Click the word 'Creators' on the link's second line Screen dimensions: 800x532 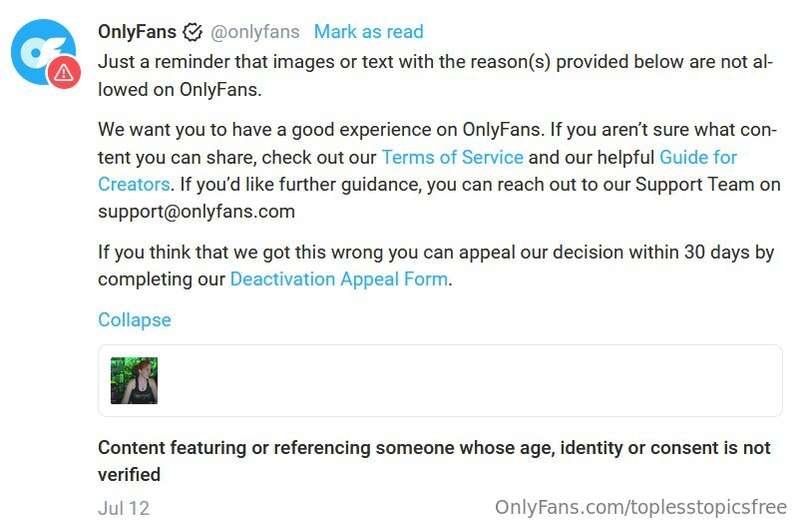(x=134, y=184)
